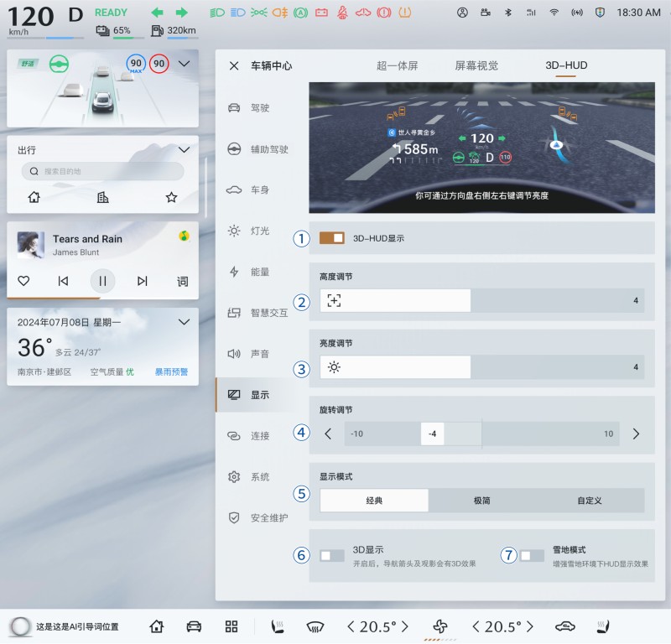
Task: Collapse the 出行 card chevron
Action: (184, 150)
